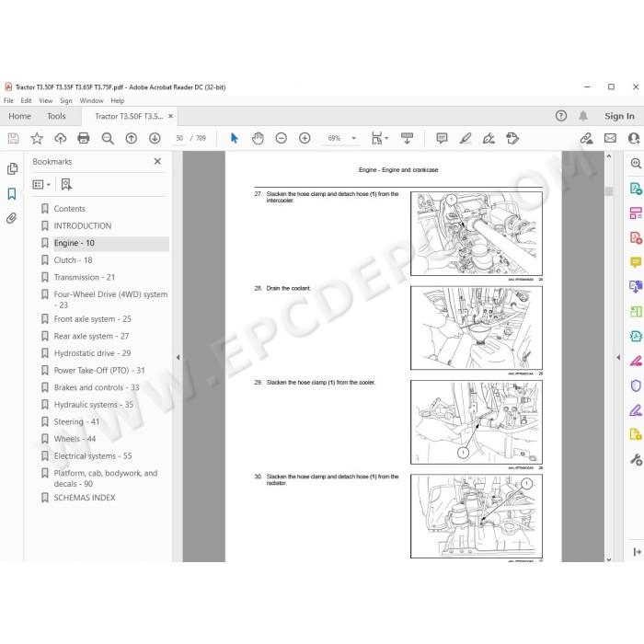Click the scrolling mode keyboard icon

(x=407, y=138)
